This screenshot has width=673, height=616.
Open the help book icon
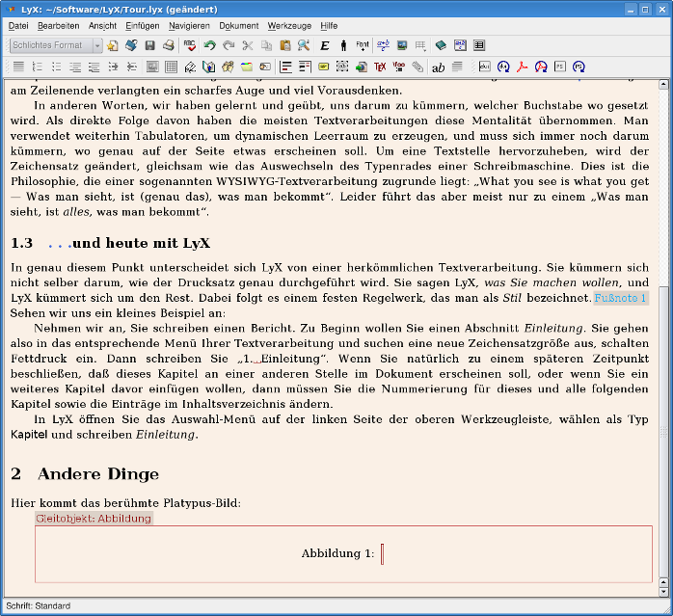click(x=441, y=45)
